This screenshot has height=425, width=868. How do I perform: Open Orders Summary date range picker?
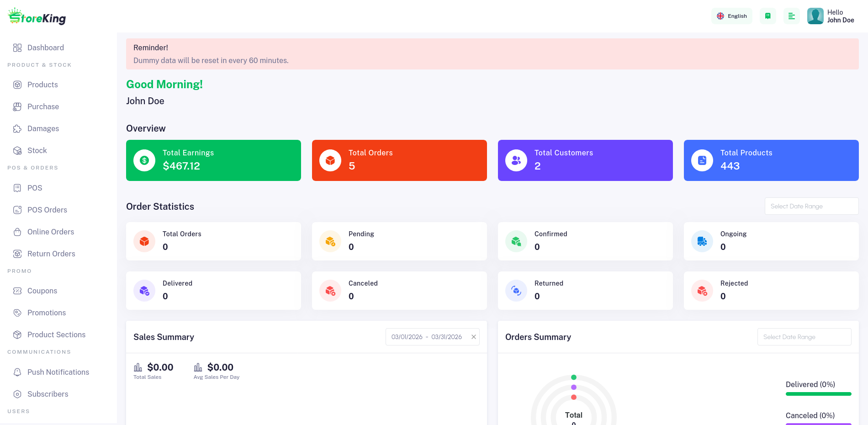804,337
